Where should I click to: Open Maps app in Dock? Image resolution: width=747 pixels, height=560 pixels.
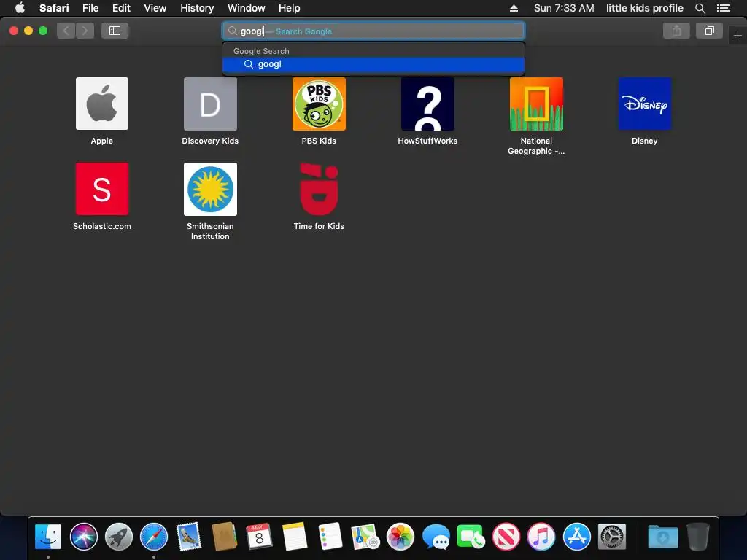tap(365, 537)
